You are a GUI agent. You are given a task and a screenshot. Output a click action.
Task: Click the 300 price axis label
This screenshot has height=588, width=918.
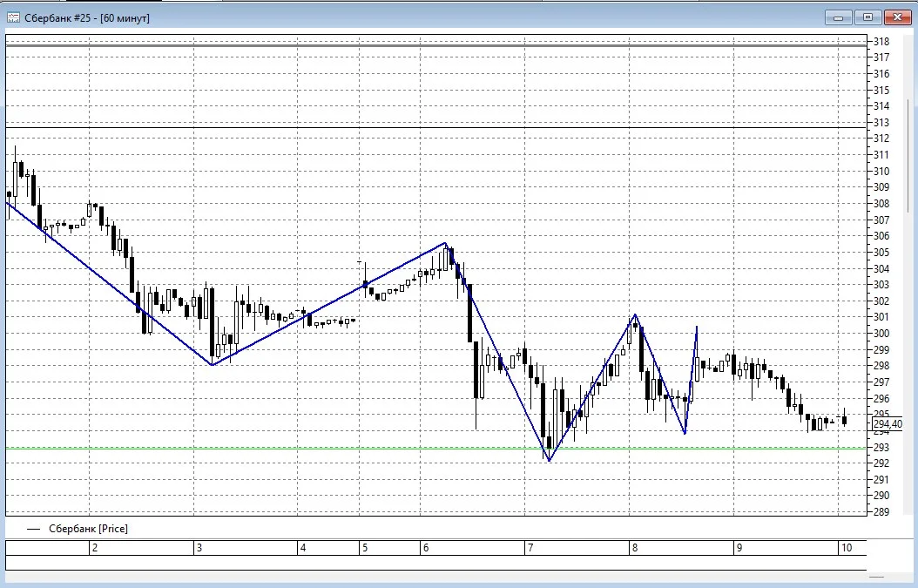point(881,334)
